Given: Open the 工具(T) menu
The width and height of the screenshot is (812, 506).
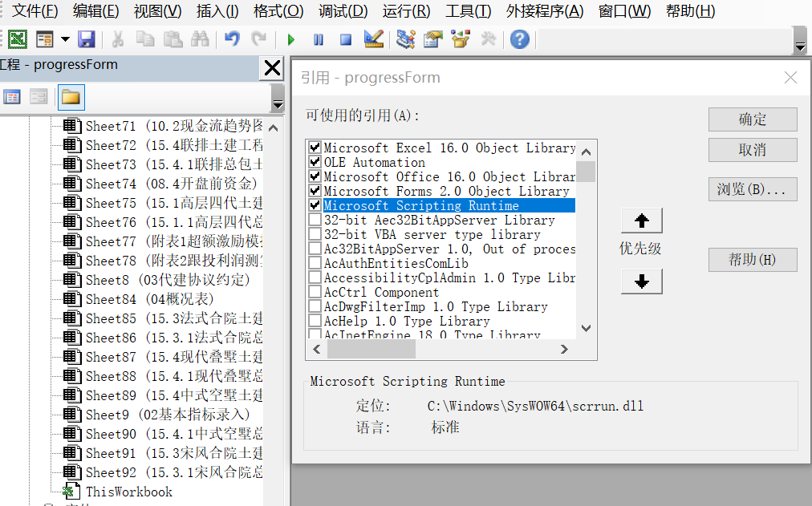Looking at the screenshot, I should (468, 11).
